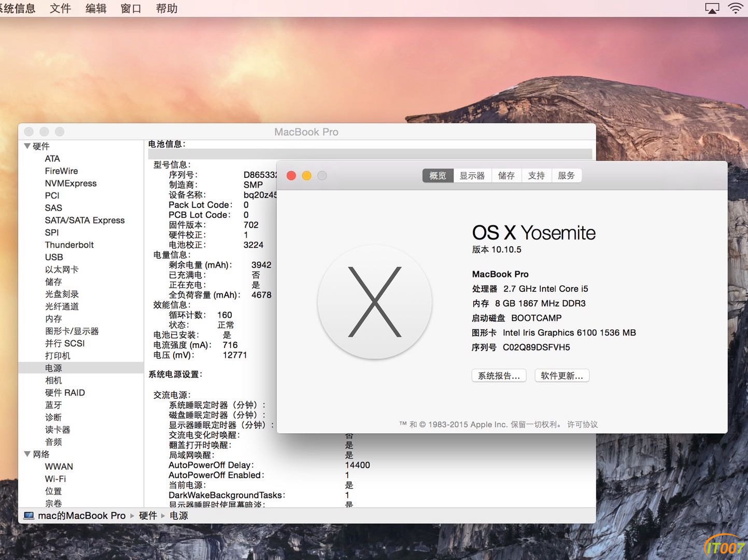Click 硬件 in the bottom path bar
Image resolution: width=748 pixels, height=560 pixels.
point(148,515)
